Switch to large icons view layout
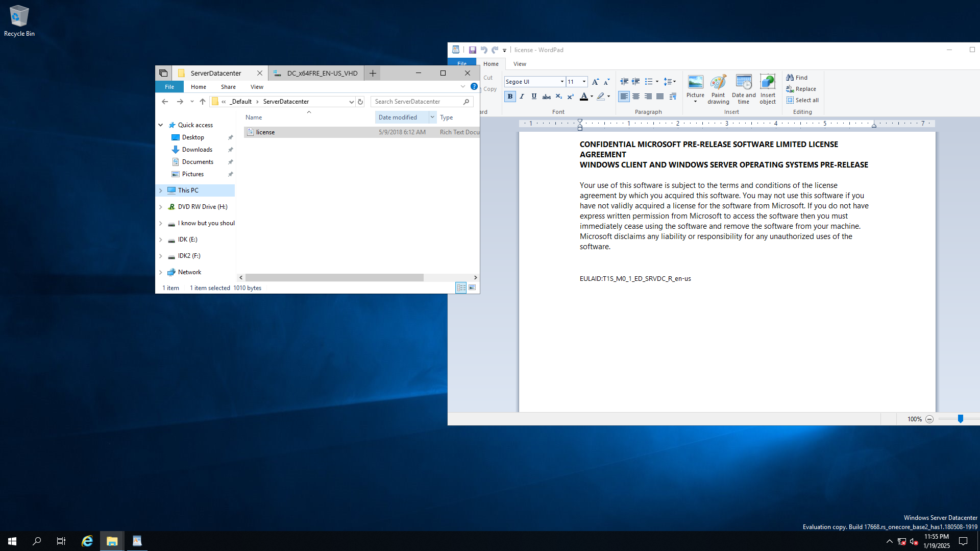This screenshot has width=980, height=551. pos(473,288)
